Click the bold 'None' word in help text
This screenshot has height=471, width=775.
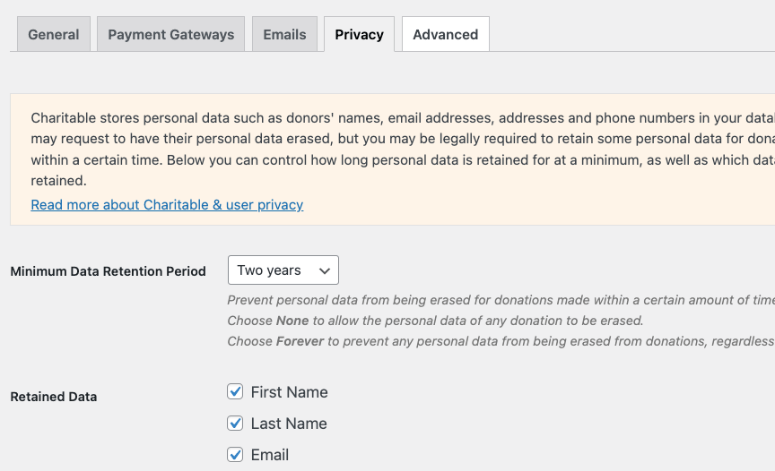click(290, 320)
